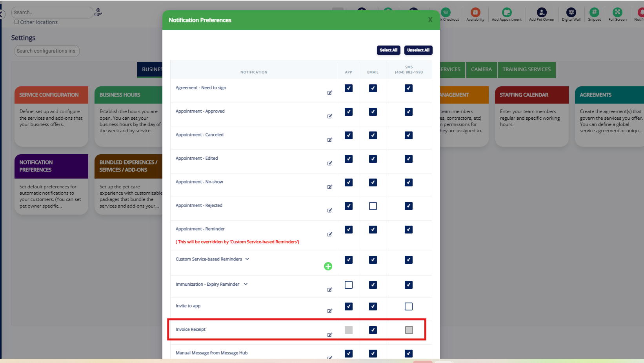This screenshot has height=363, width=644.
Task: Enter Full Screen mode icon
Action: click(617, 13)
